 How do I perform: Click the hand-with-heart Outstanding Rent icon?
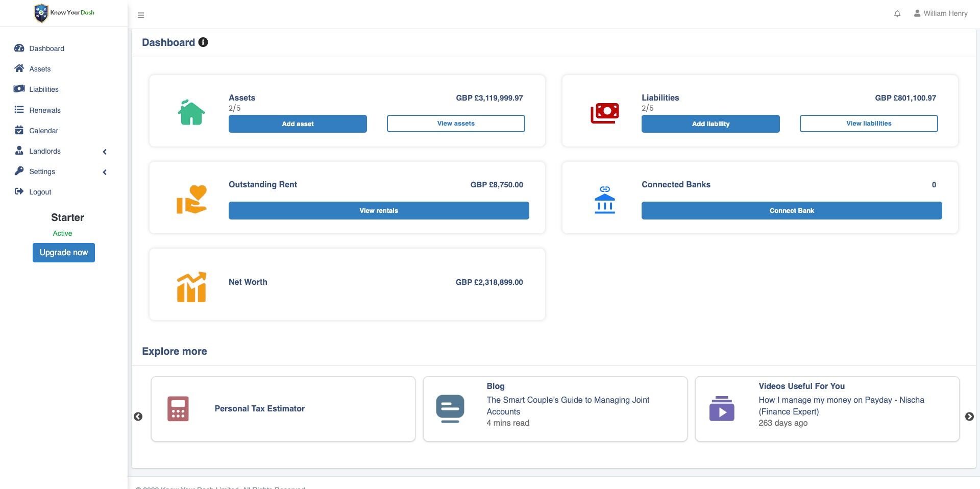click(192, 199)
